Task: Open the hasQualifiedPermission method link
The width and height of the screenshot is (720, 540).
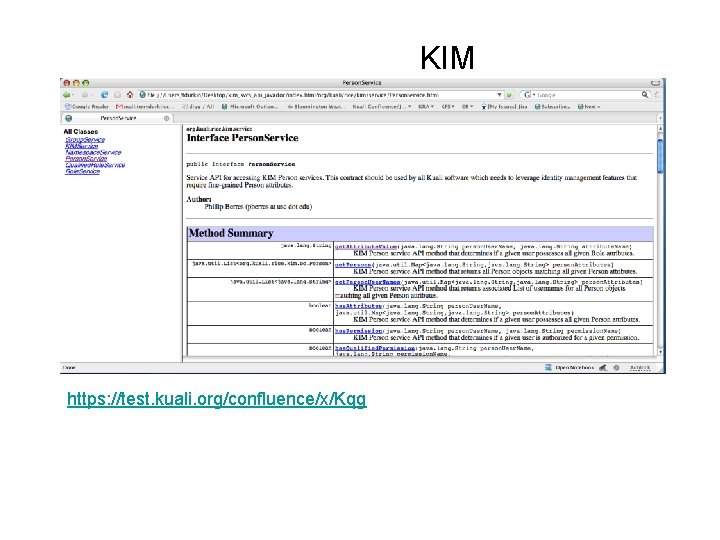Action: pyautogui.click(x=375, y=349)
